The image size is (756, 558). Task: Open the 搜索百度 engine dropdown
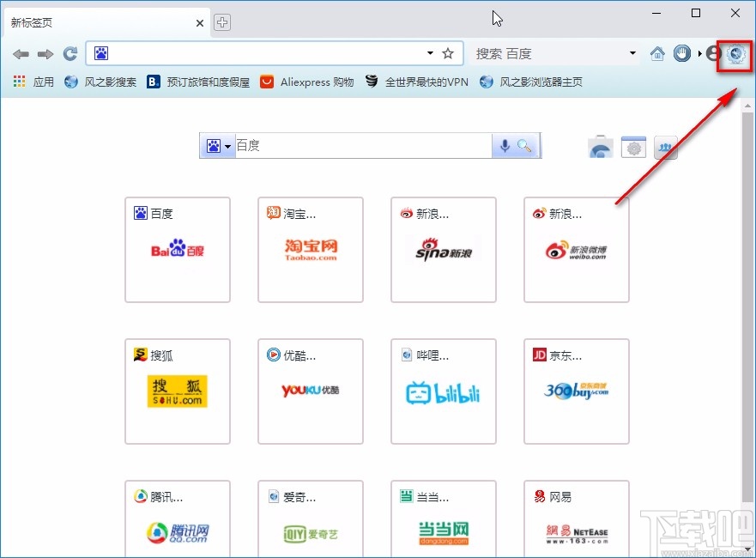632,53
